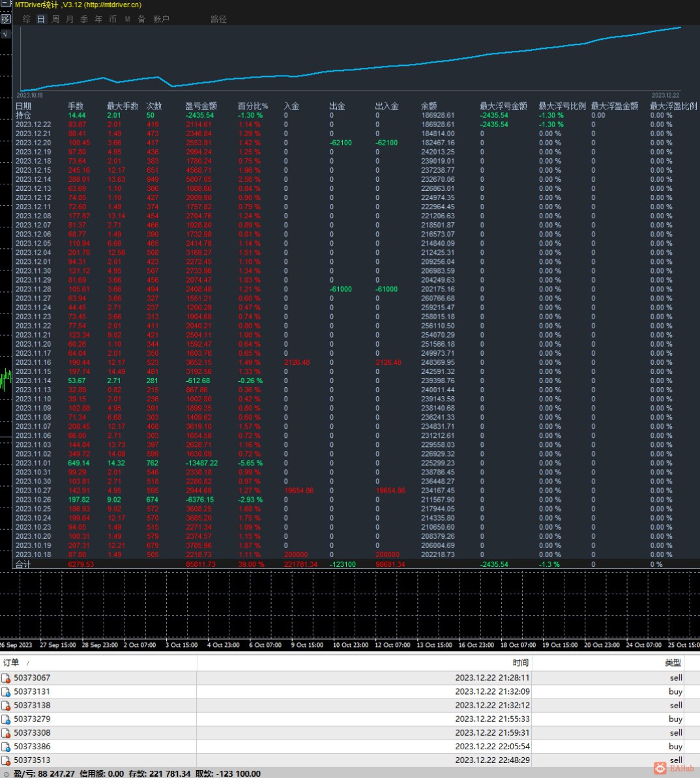700x778 pixels.
Task: Click the 10 Oct 23:00 timeline label
Action: 351,645
